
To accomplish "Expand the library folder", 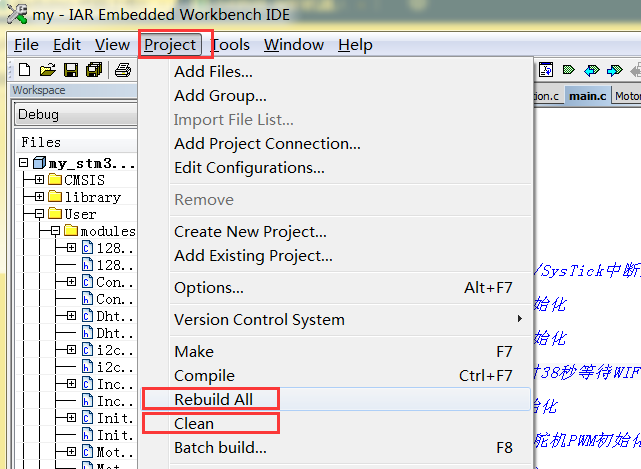I will tap(39, 197).
